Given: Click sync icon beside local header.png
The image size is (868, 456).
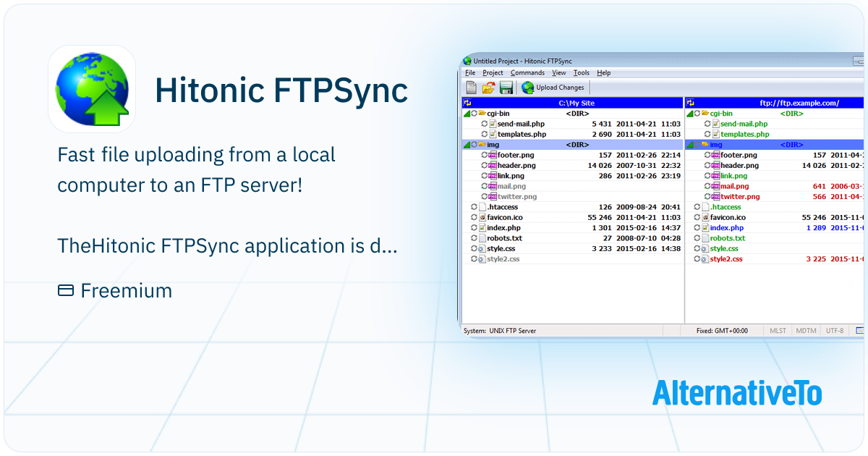Looking at the screenshot, I should [485, 165].
